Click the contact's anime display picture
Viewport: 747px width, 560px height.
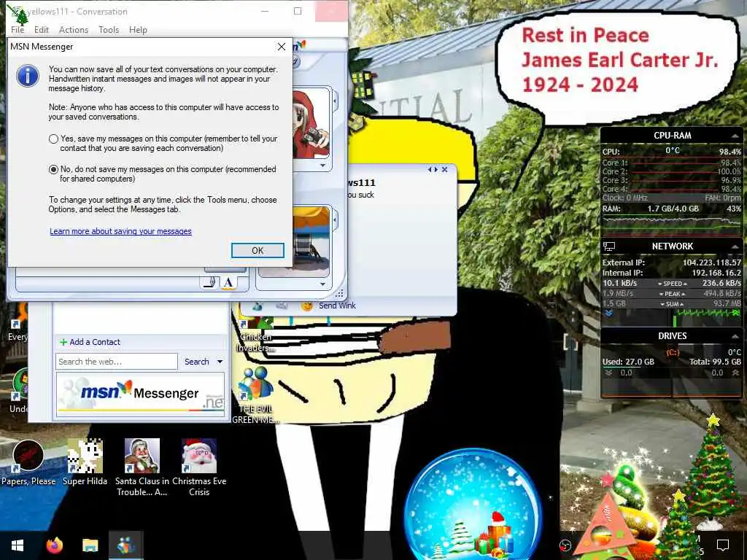311,123
